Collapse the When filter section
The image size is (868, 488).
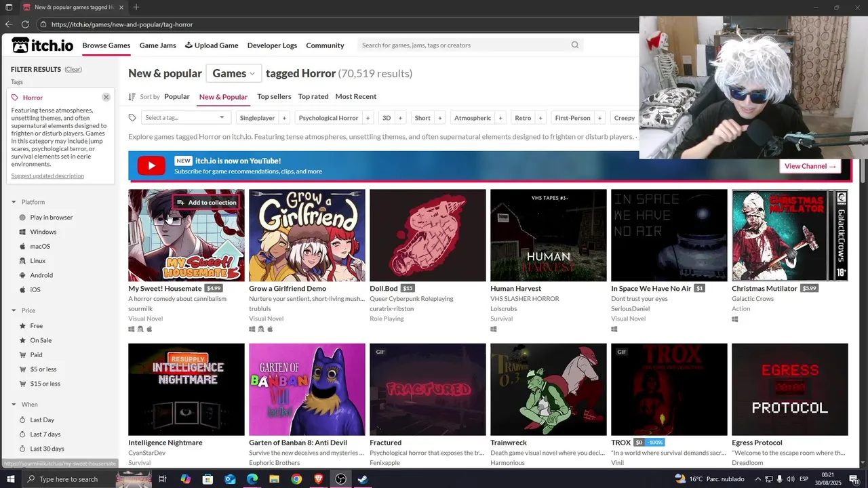click(x=13, y=405)
